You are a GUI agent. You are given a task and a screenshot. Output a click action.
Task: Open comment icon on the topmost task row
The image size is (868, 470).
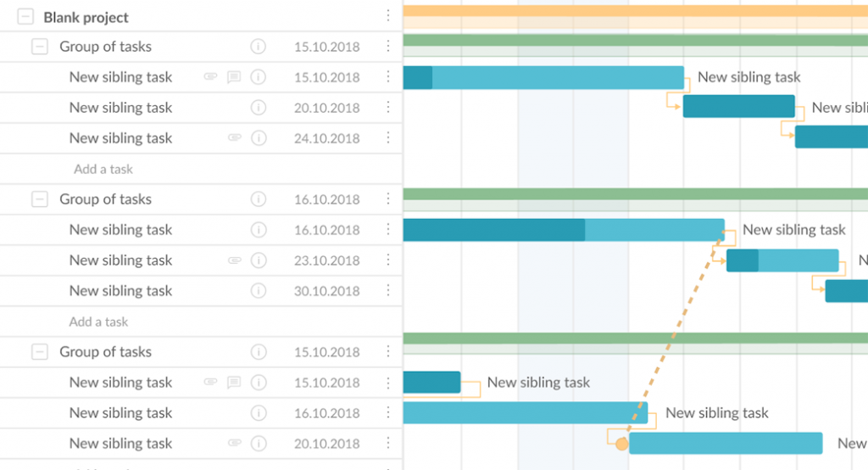(234, 77)
